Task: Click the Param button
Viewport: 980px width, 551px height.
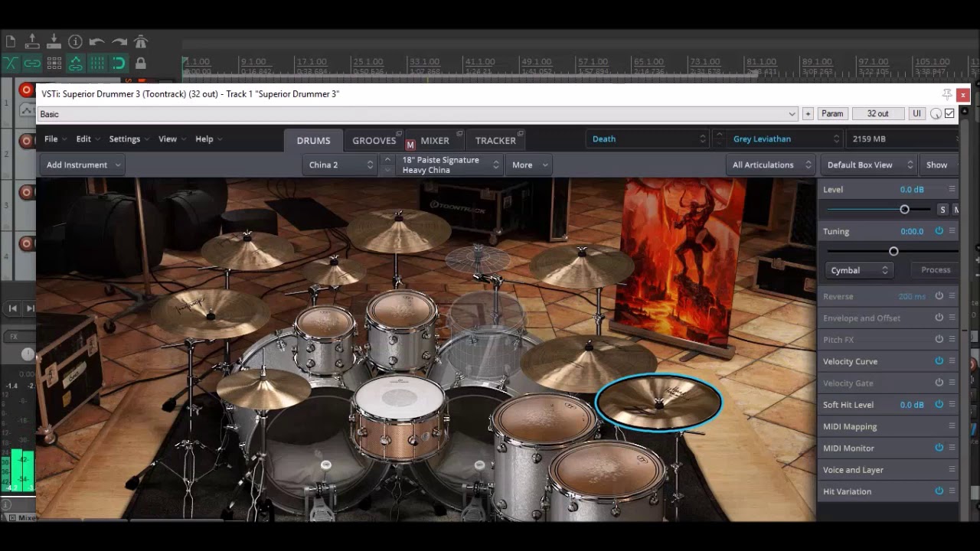Action: pos(832,114)
